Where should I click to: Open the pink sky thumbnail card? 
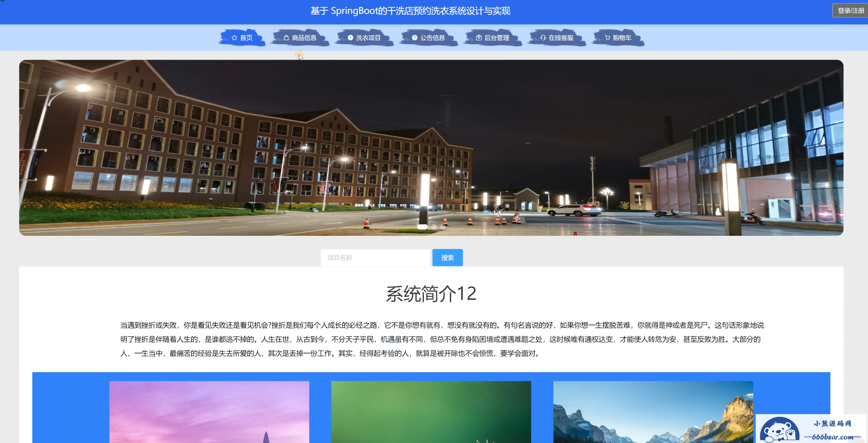coord(209,412)
